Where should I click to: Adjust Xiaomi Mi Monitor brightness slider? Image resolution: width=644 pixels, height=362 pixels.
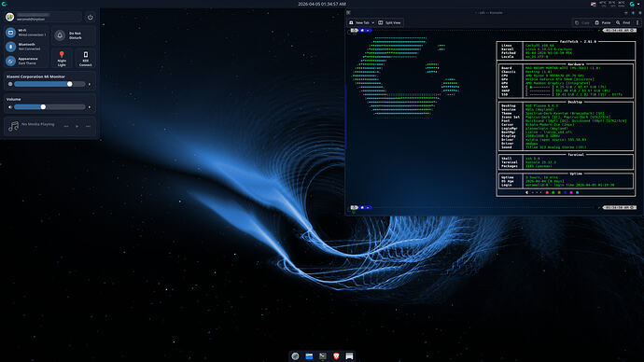(49, 84)
